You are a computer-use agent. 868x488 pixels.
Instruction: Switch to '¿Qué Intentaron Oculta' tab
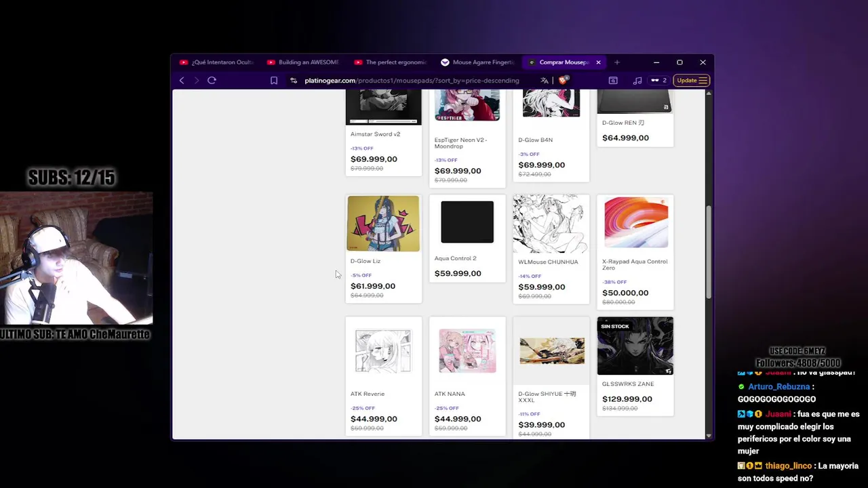216,62
